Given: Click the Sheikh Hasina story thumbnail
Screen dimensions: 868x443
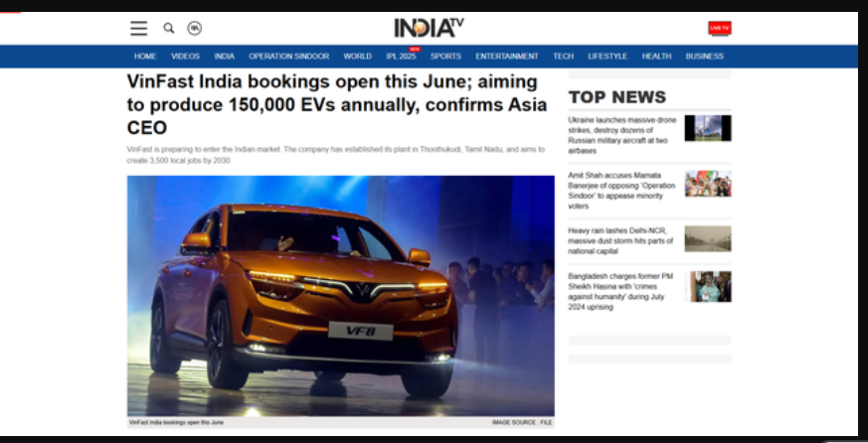Looking at the screenshot, I should [708, 286].
